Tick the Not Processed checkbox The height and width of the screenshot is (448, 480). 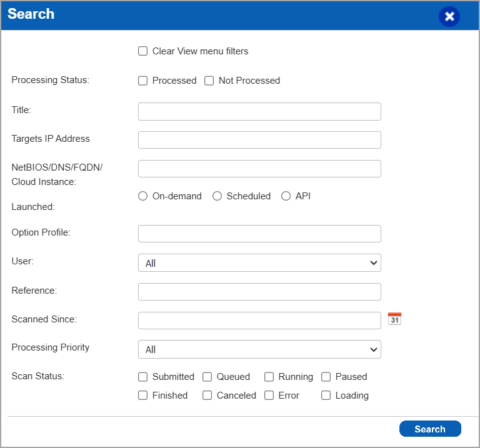209,81
